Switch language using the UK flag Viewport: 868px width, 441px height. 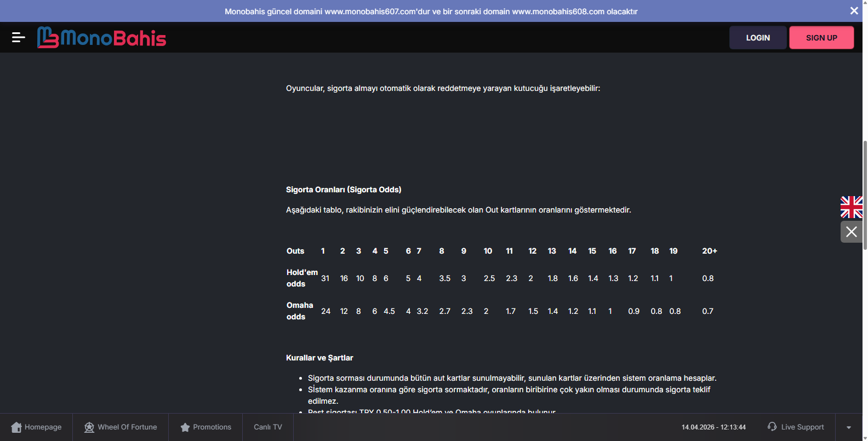851,207
